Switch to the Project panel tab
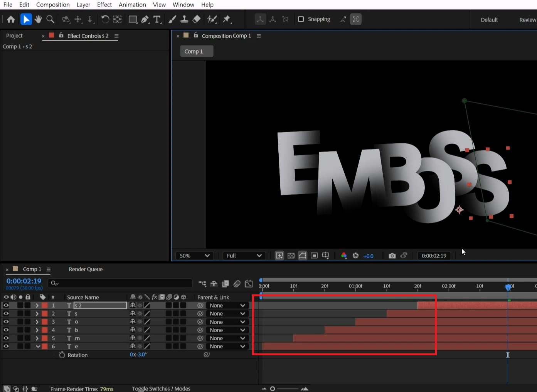Screen dimensions: 537x392 [x=14, y=35]
